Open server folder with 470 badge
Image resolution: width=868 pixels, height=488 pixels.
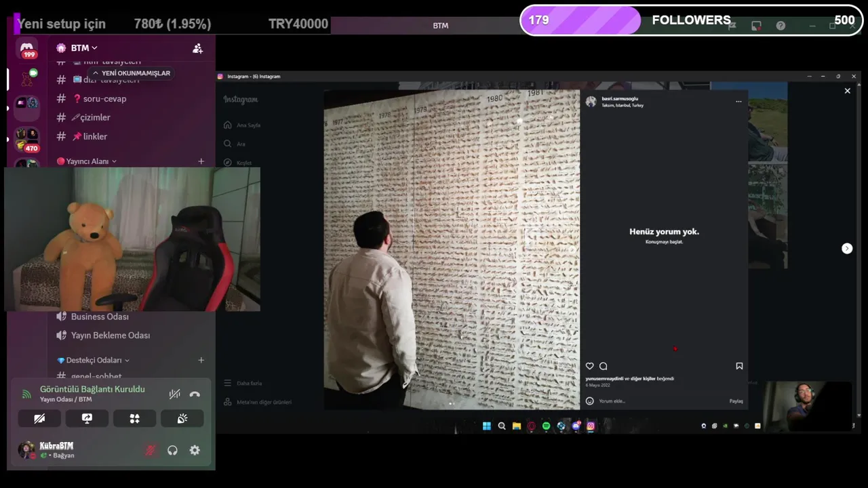(27, 139)
